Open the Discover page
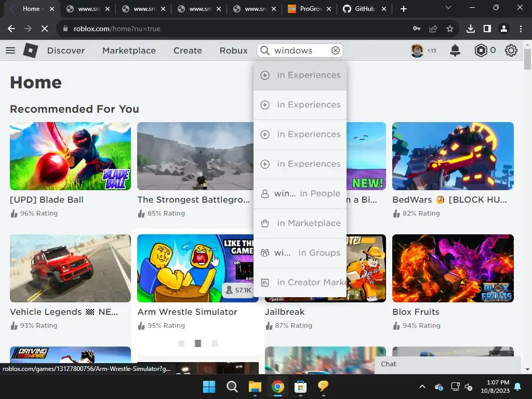The image size is (532, 399). (x=66, y=50)
